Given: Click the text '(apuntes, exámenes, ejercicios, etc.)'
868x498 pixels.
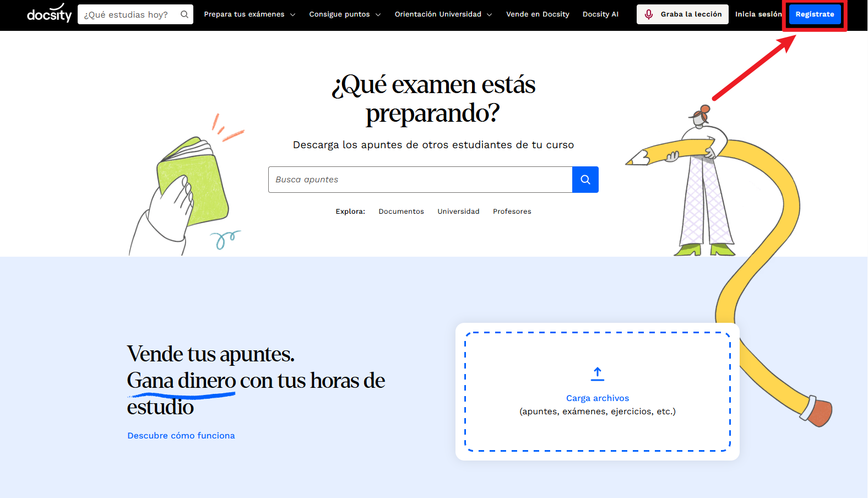Looking at the screenshot, I should 598,412.
